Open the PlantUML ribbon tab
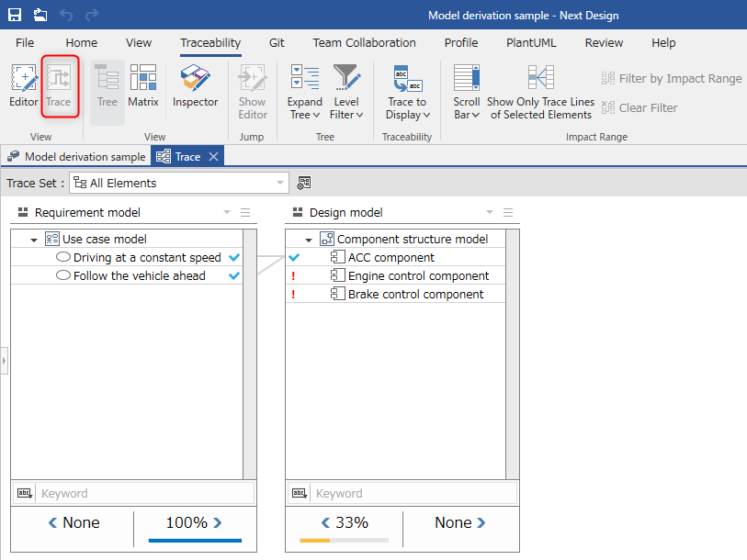This screenshot has width=747, height=560. (x=531, y=43)
